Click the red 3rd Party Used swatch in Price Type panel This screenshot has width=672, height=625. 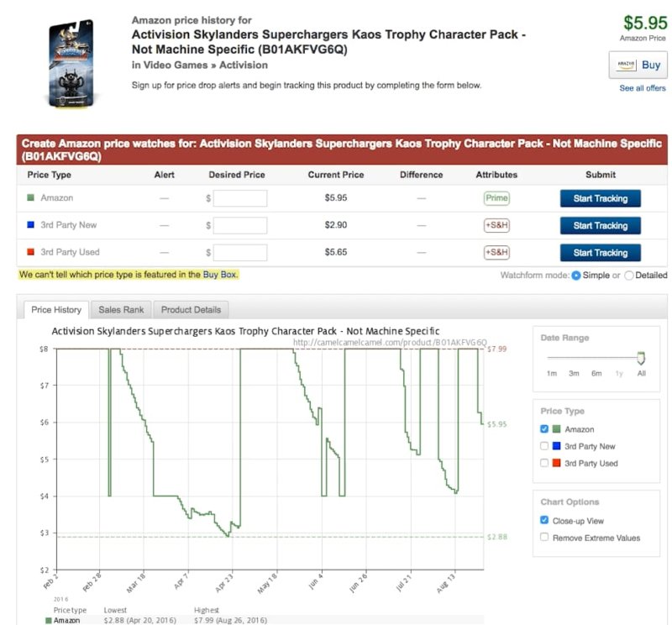click(x=556, y=463)
